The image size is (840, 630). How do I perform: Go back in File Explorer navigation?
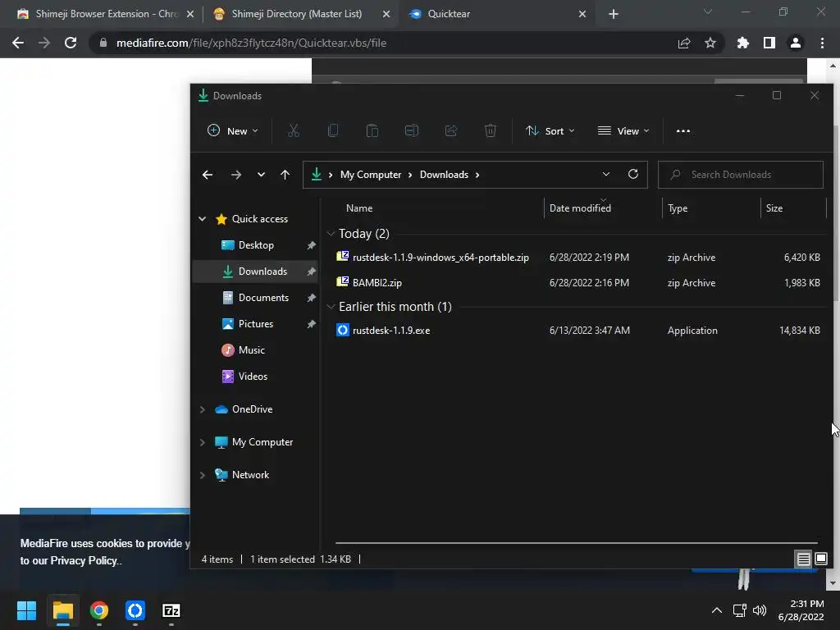208,175
